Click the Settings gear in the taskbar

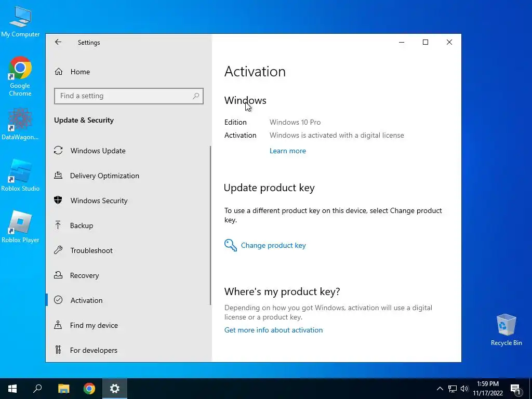115,389
